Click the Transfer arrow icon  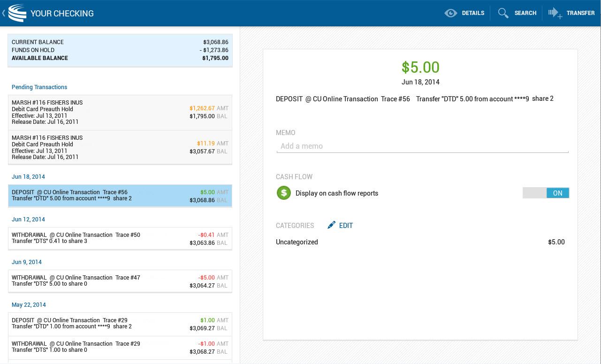pos(555,13)
